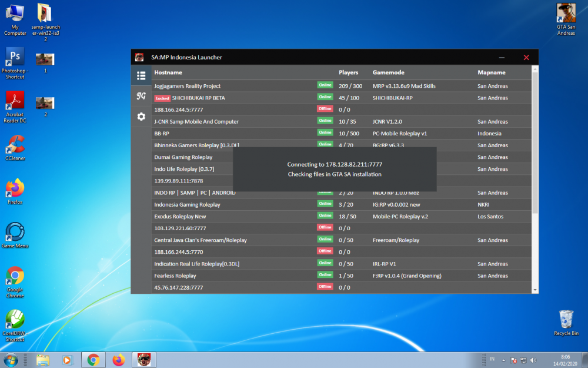The width and height of the screenshot is (588, 368).
Task: Open Windows Start menu
Action: point(11,360)
